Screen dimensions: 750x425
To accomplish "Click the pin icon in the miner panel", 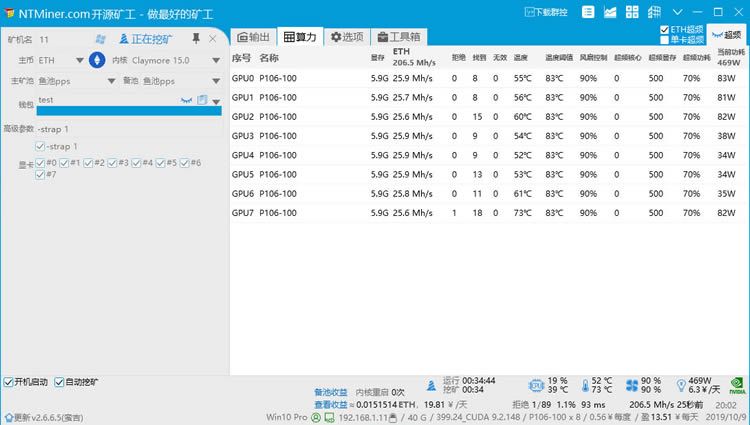I will 196,39.
